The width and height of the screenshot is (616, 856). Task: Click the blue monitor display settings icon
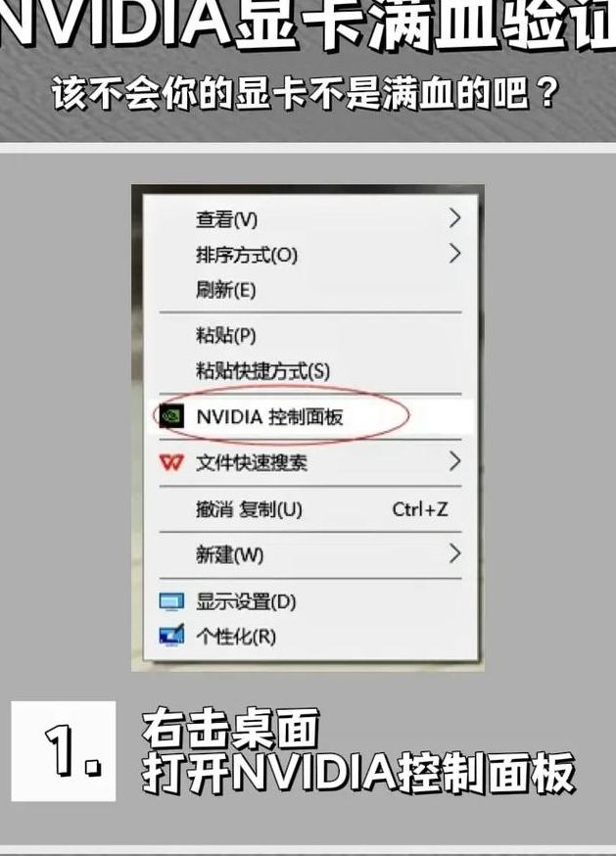(171, 602)
